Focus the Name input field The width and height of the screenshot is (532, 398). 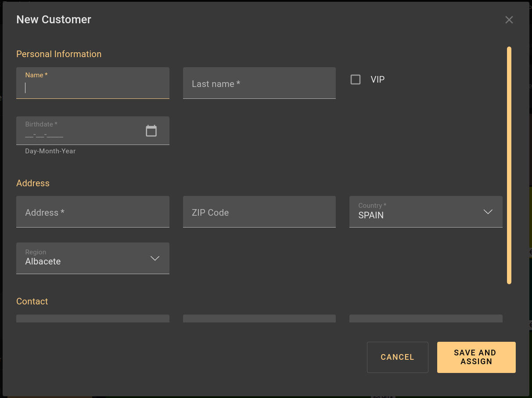coord(92,88)
